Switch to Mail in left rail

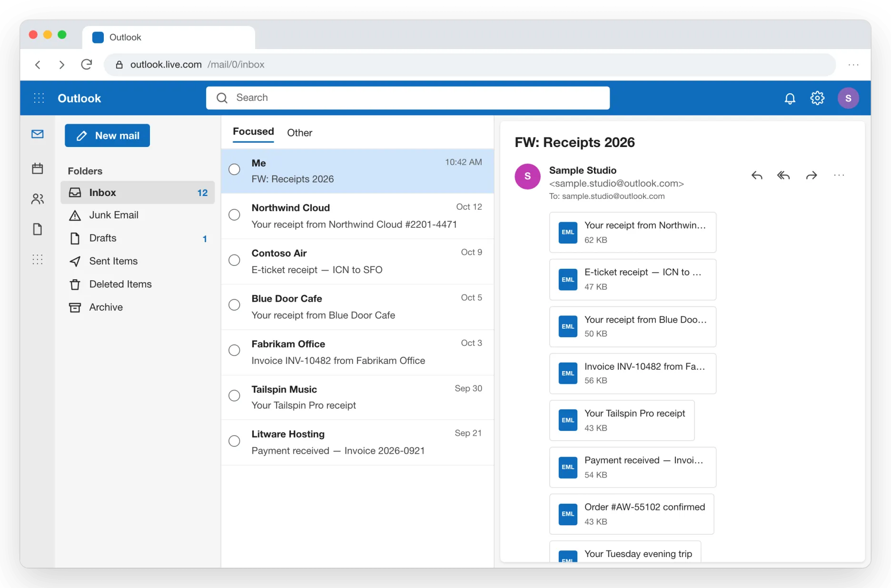(38, 134)
